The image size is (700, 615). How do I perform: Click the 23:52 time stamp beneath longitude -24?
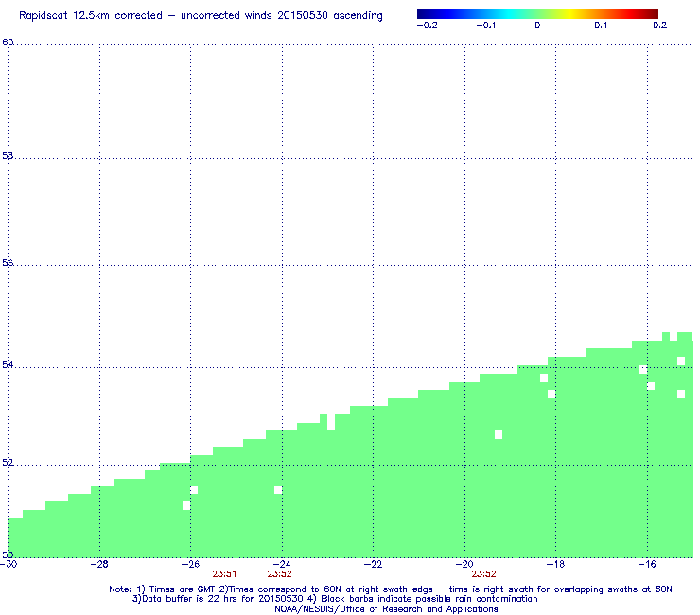tap(279, 574)
